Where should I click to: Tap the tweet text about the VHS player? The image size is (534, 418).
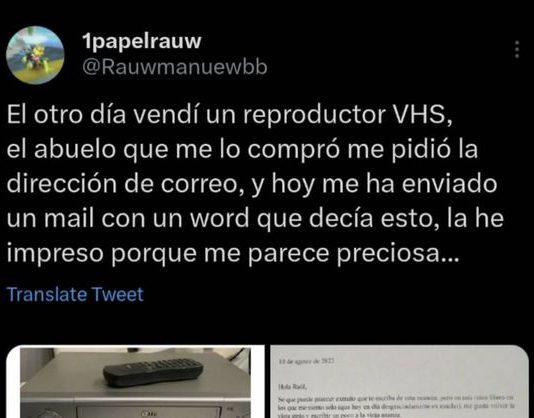tap(255, 184)
